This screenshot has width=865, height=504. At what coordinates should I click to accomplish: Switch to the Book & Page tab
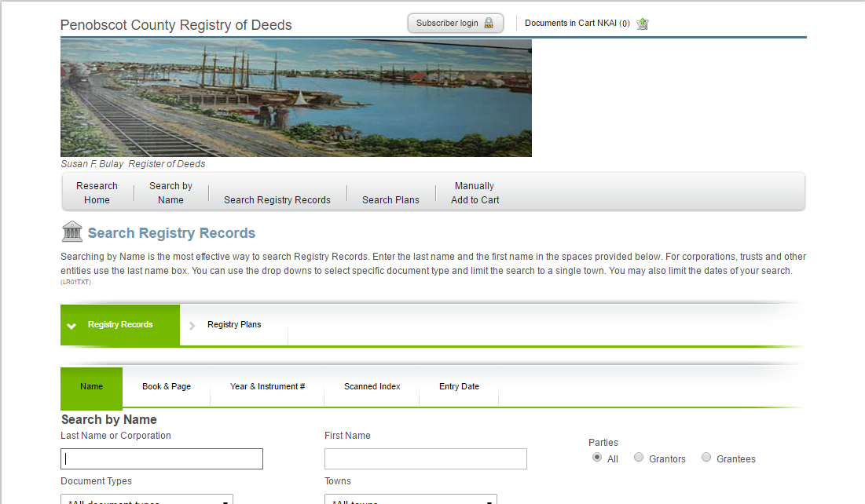pos(166,386)
